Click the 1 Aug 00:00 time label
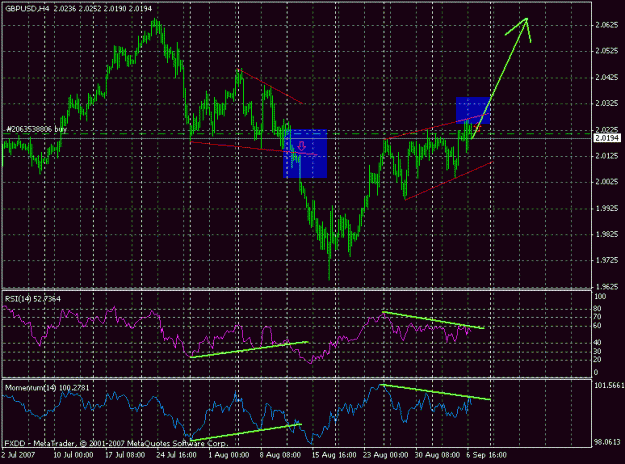The width and height of the screenshot is (625, 464). (229, 455)
